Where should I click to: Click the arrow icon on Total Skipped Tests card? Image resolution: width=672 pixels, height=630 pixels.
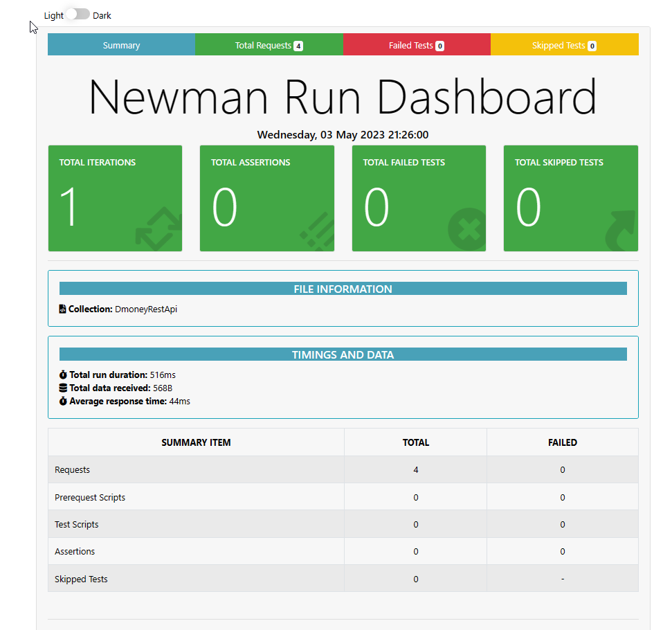(619, 228)
